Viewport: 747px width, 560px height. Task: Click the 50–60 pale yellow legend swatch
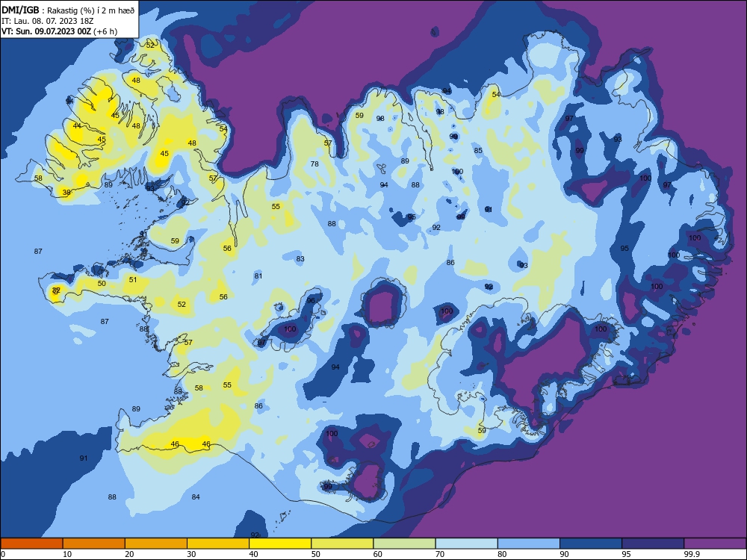pos(342,544)
